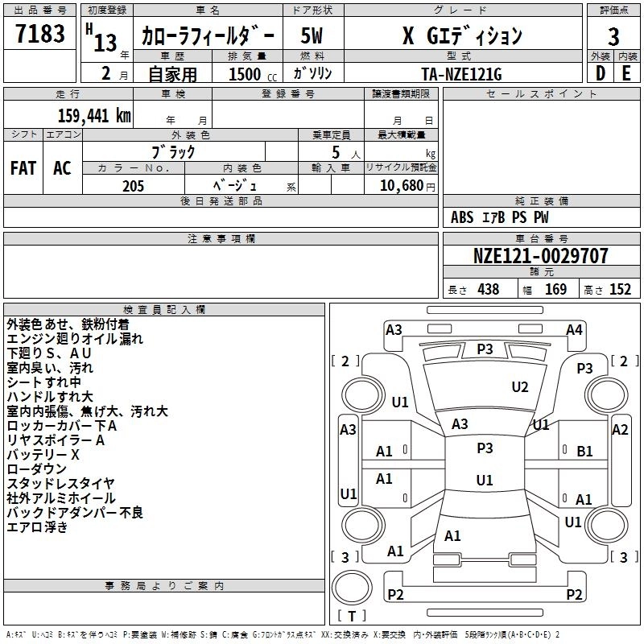Select the B1 mark on the door
Image resolution: width=644 pixels, height=644 pixels.
coord(584,452)
